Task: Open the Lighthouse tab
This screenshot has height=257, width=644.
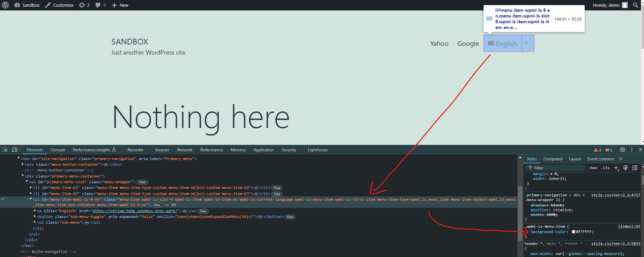Action: pos(317,150)
